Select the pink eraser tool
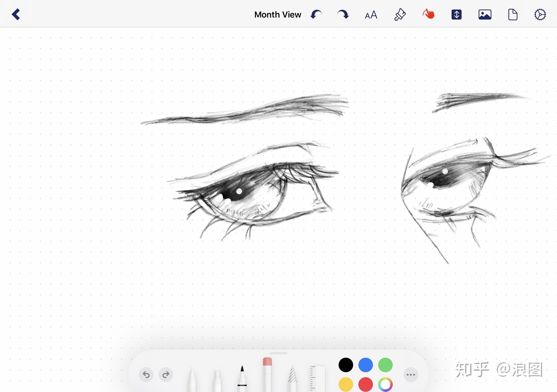Viewport: 557px width, 392px height. [x=267, y=374]
